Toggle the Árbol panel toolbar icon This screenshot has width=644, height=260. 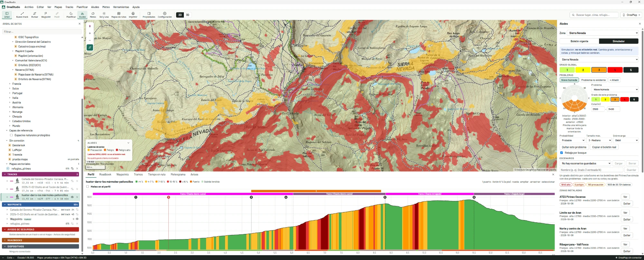tap(7, 15)
